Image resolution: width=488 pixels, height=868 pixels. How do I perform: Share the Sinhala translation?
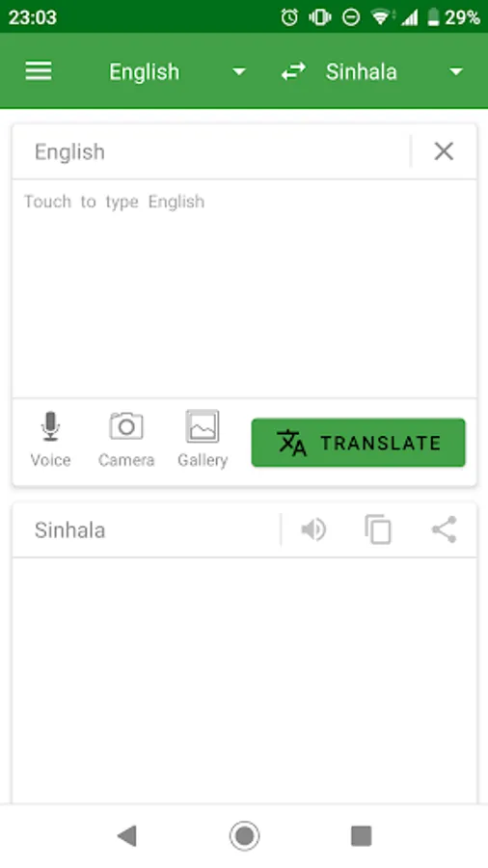click(x=445, y=529)
